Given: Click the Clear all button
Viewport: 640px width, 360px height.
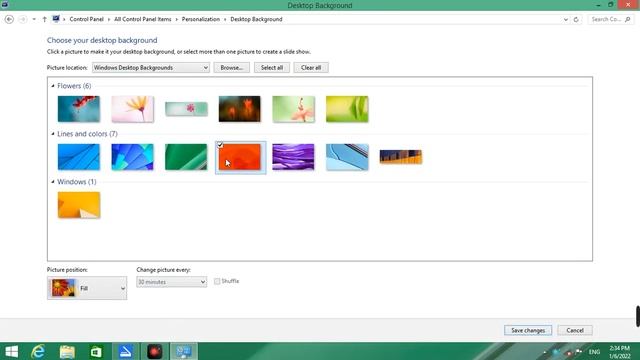Looking at the screenshot, I should 311,68.
